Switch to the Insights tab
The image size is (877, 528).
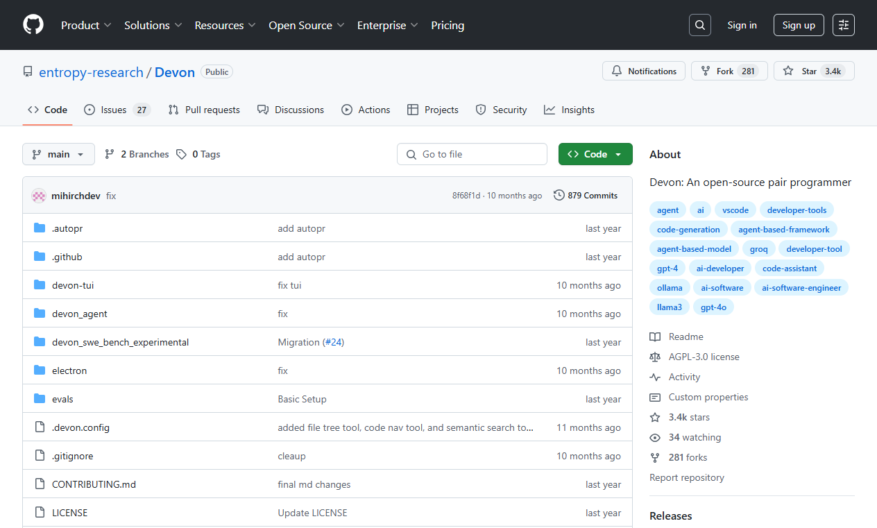click(x=569, y=110)
